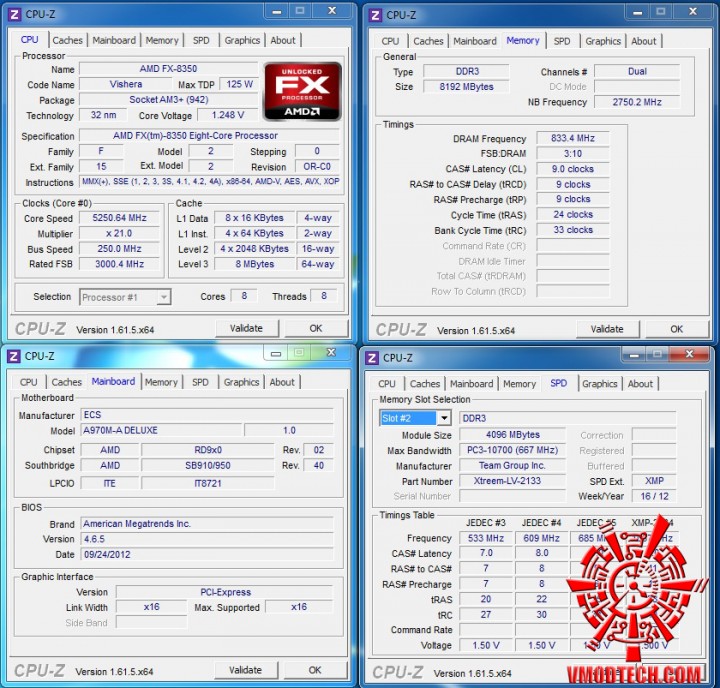720x688 pixels.
Task: Open the Processor #1 selection dropdown
Action: point(125,297)
